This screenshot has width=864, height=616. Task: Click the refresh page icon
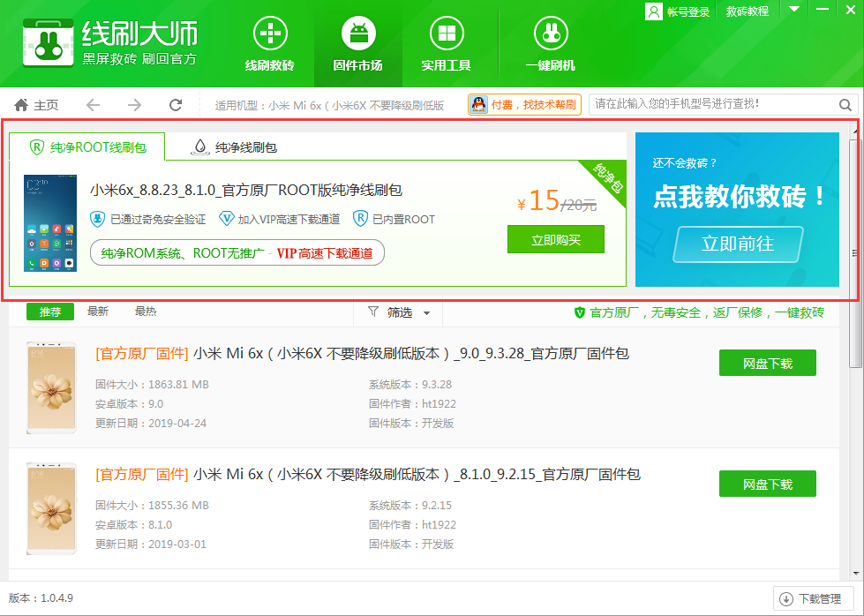coord(176,105)
